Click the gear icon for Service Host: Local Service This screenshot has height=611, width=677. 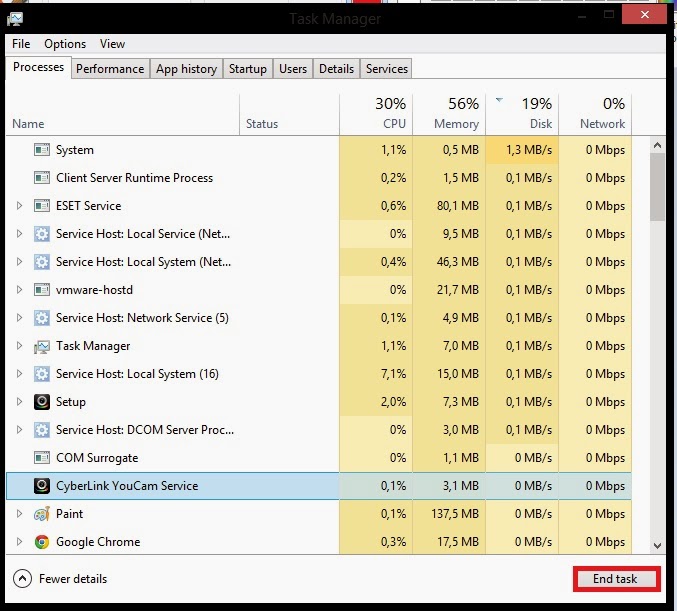coord(42,234)
